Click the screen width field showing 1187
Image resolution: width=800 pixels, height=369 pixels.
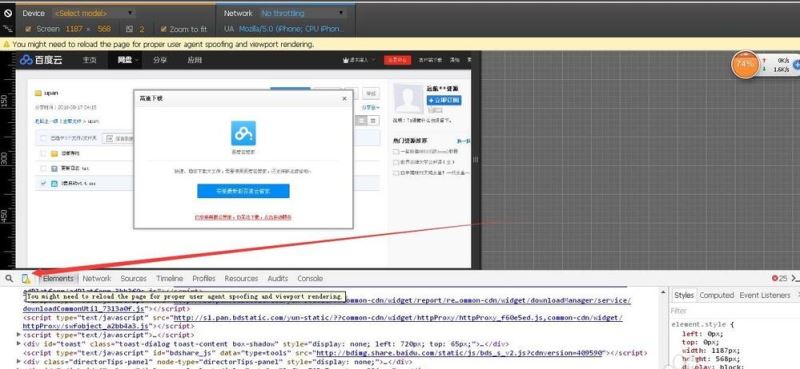point(74,29)
